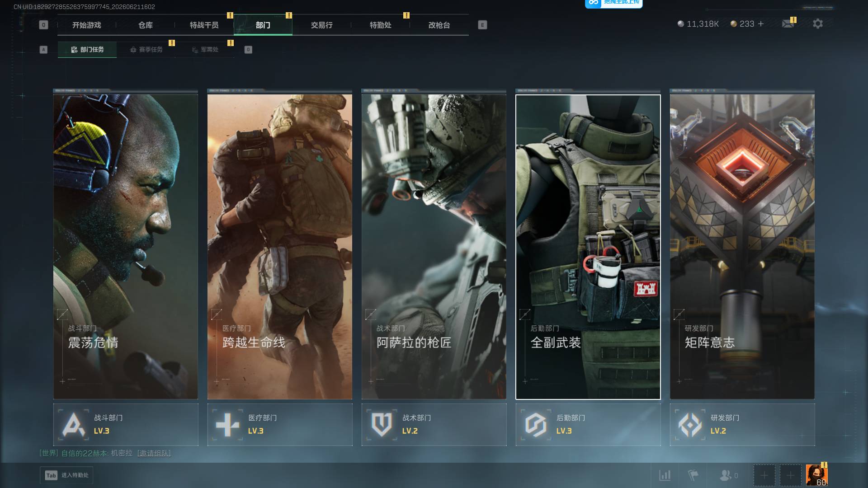
Task: Open the 特战干员 tab
Action: [x=204, y=25]
